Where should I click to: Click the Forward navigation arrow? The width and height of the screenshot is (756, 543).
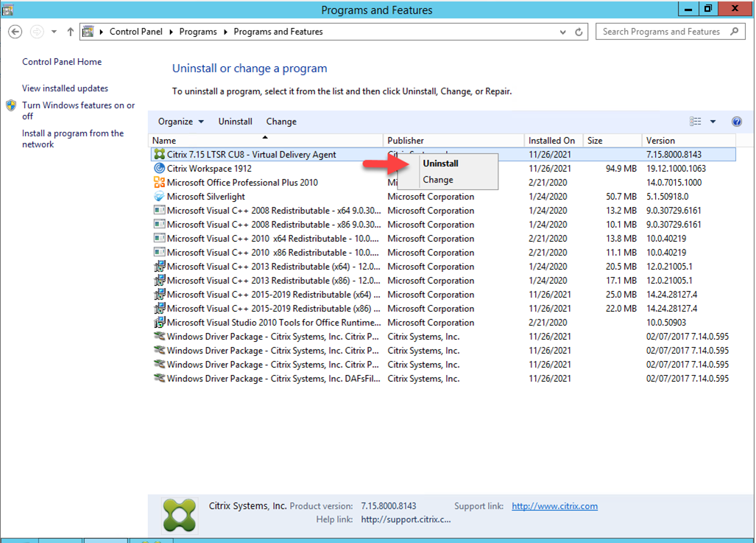[x=37, y=32]
